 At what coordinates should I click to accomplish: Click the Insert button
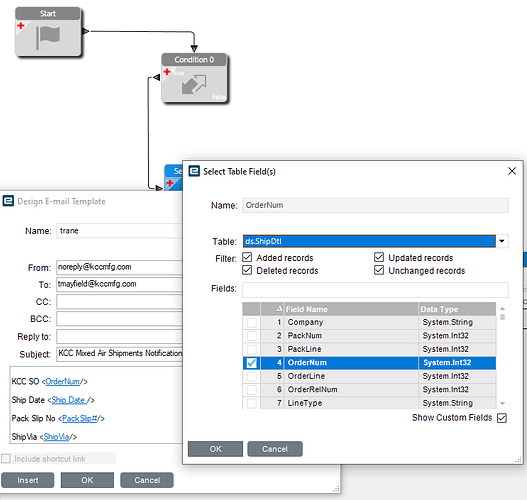tap(28, 480)
